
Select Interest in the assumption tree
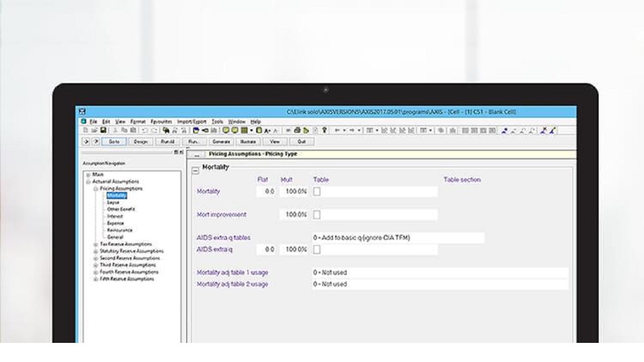115,216
